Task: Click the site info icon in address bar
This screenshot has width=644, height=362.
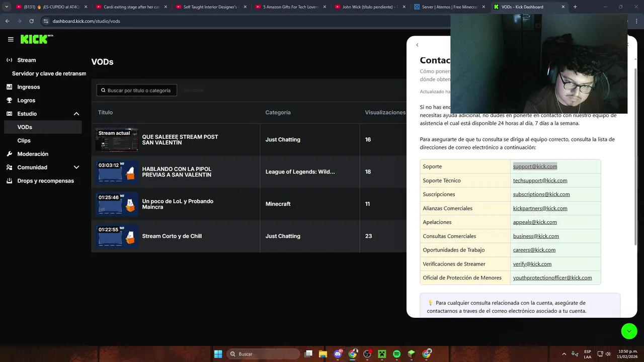Action: tap(46, 21)
